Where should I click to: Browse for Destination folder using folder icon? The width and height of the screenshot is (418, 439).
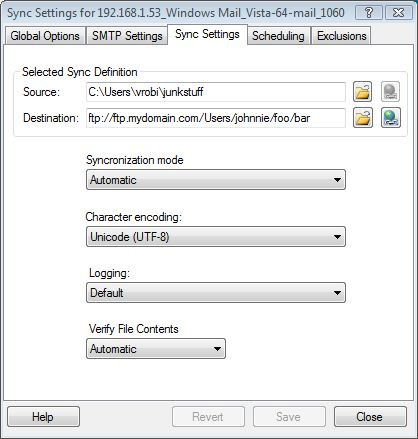pyautogui.click(x=363, y=118)
